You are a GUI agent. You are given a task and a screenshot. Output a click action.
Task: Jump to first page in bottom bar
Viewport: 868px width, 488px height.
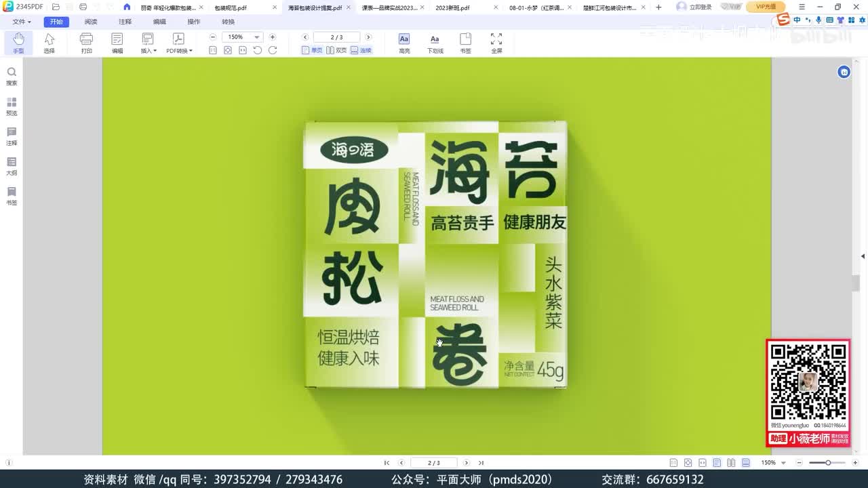(387, 463)
